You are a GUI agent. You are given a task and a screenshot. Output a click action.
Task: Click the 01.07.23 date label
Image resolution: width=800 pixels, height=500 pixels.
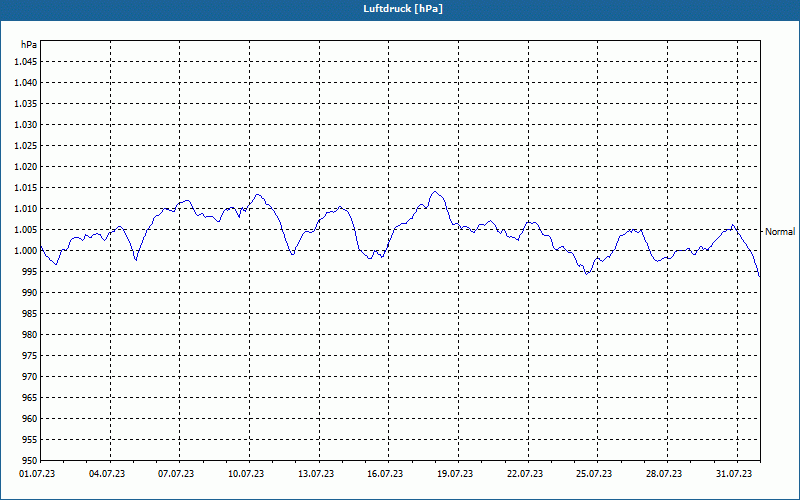37,474
